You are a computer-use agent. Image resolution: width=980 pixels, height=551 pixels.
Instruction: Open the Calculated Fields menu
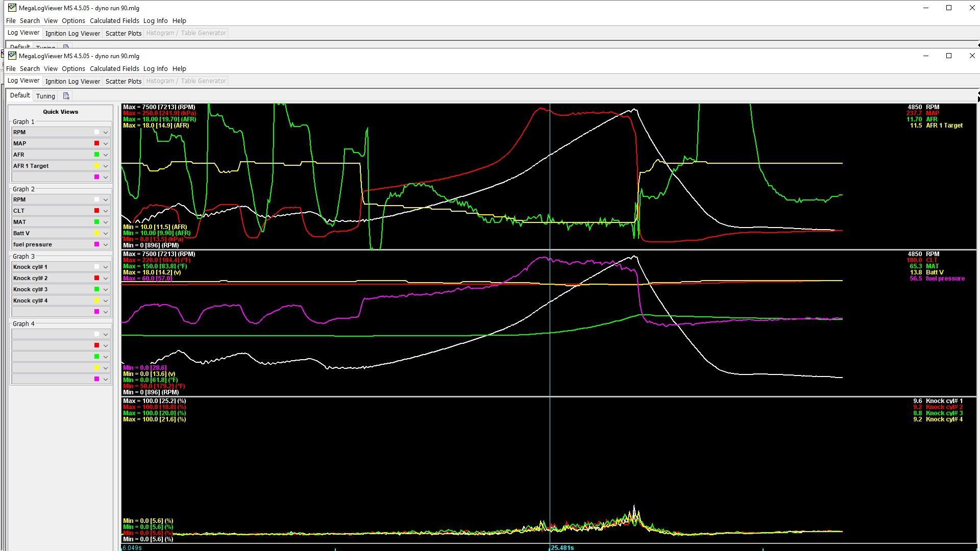click(114, 68)
